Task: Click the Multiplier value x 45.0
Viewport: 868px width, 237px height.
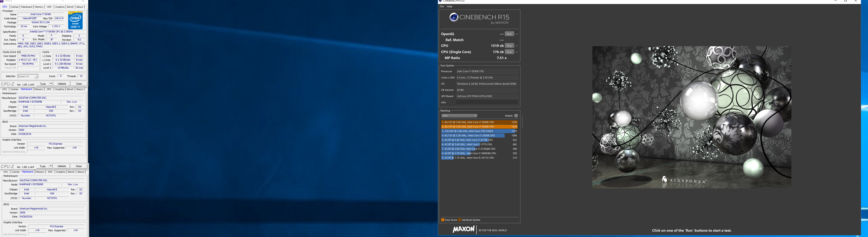Action: (x=28, y=60)
